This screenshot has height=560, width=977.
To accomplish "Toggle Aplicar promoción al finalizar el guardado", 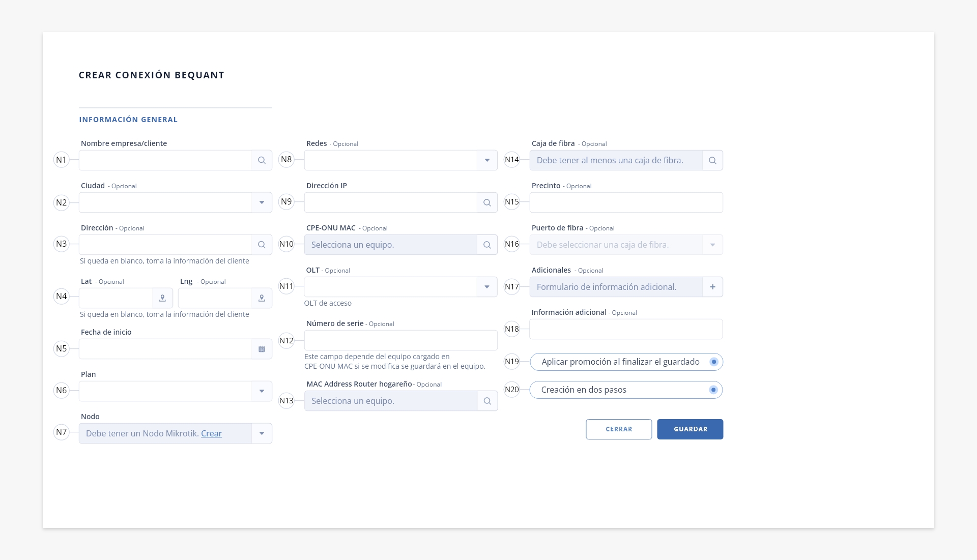I will click(714, 362).
